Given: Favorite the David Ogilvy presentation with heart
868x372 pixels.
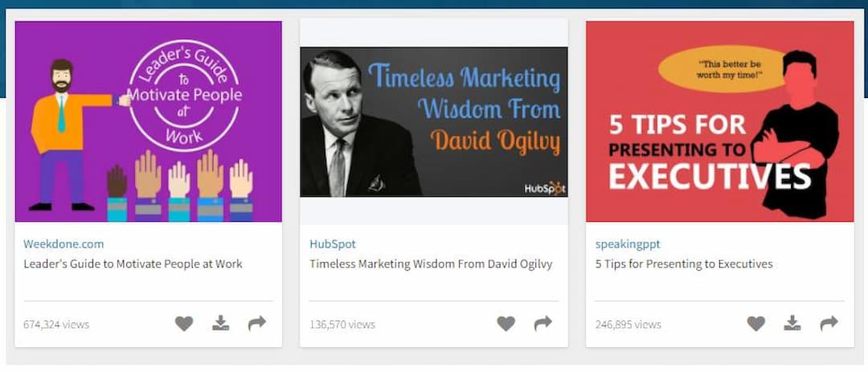Looking at the screenshot, I should (506, 324).
